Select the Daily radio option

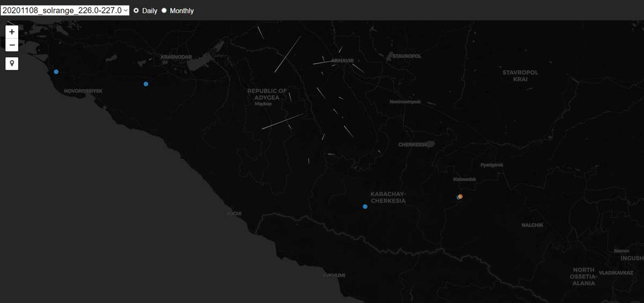click(136, 10)
